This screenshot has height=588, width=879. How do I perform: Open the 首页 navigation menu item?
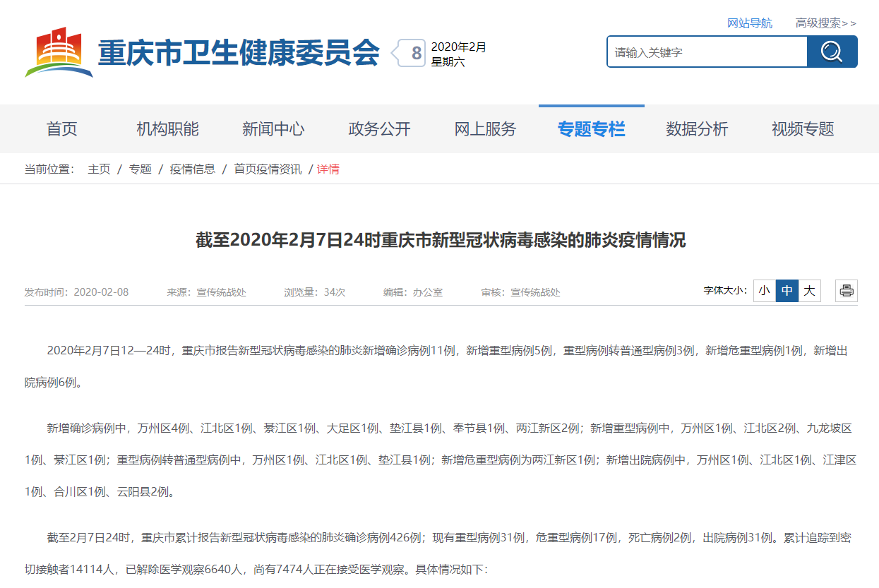(62, 129)
